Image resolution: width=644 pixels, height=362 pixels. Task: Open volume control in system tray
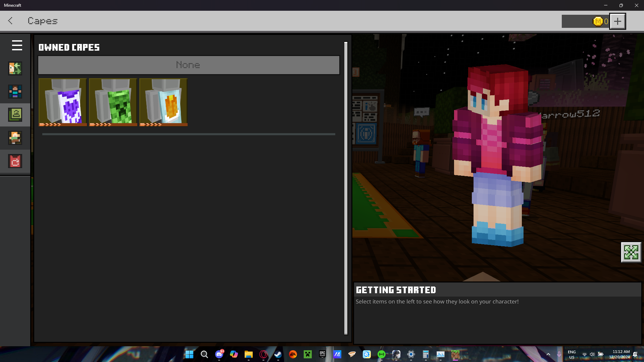pos(592,355)
